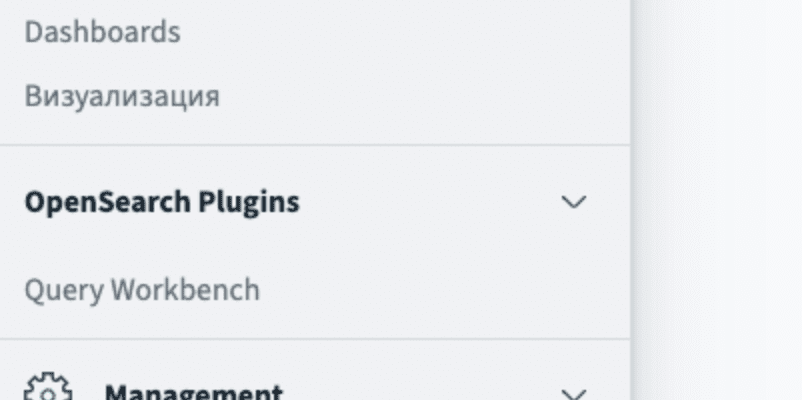Navigate to Query Workbench under OpenSearch Plugins
The image size is (802, 400).
coord(142,290)
